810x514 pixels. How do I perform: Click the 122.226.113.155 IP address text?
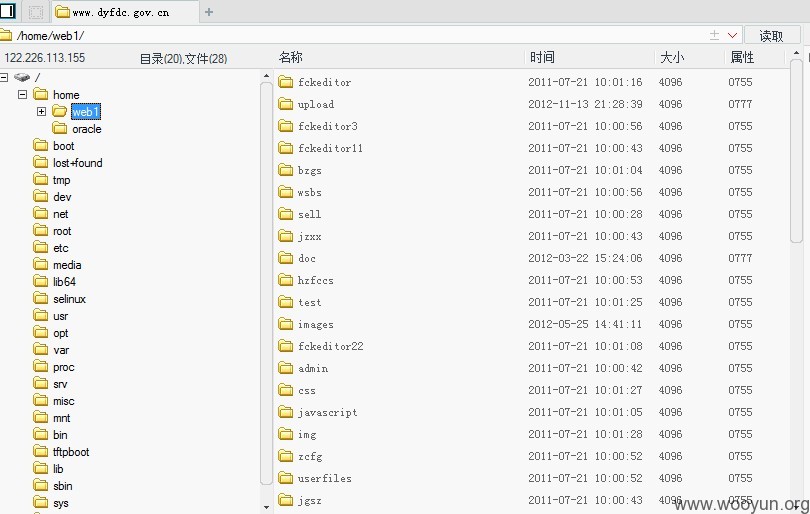coord(45,57)
